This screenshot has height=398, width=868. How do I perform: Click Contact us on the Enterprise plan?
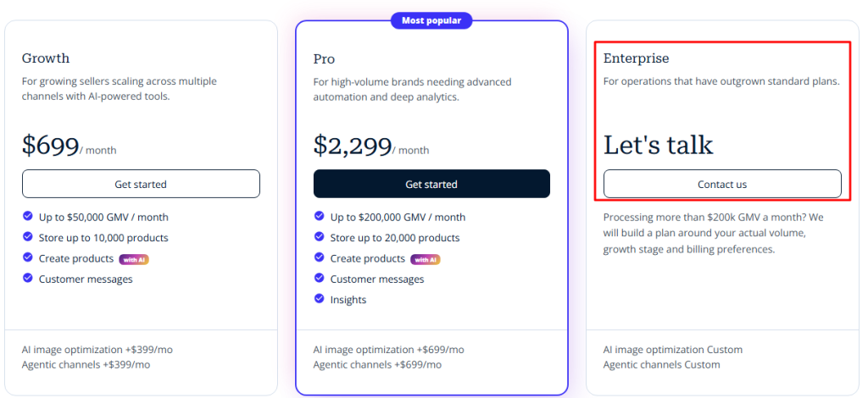pos(722,184)
